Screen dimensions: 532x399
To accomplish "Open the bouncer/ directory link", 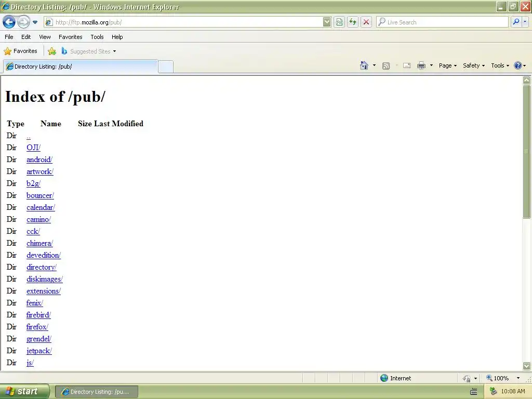I will tap(40, 195).
